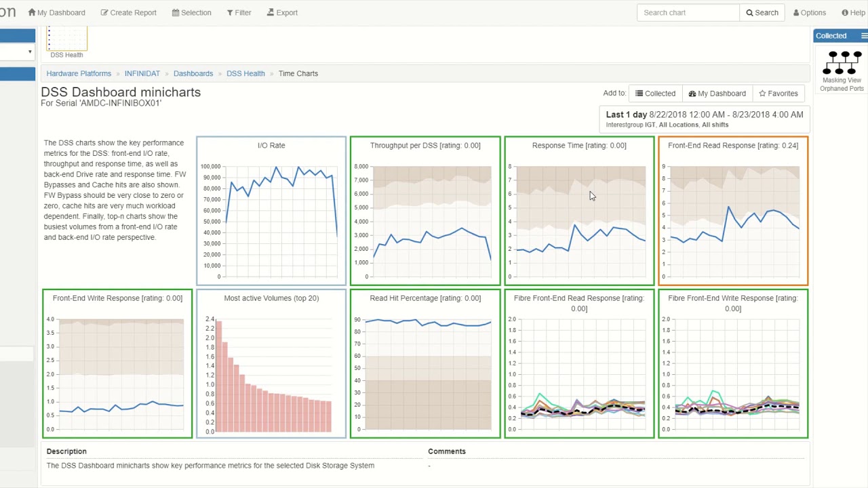Open the Options menu
Screen dimensions: 868x488
tap(810, 12)
